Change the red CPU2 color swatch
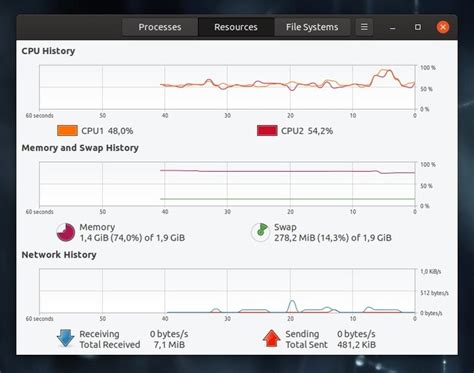This screenshot has height=373, width=474. click(x=267, y=131)
